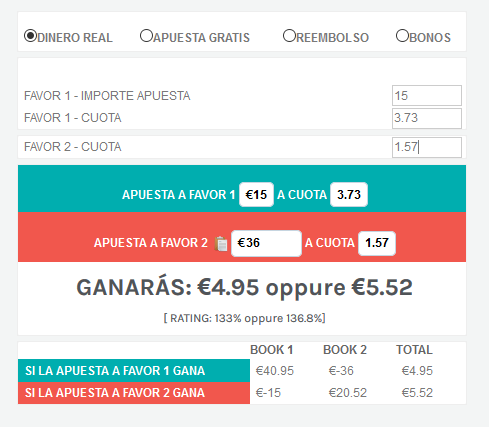
Task: Click the €36 stake field in red bar
Action: pyautogui.click(x=266, y=243)
